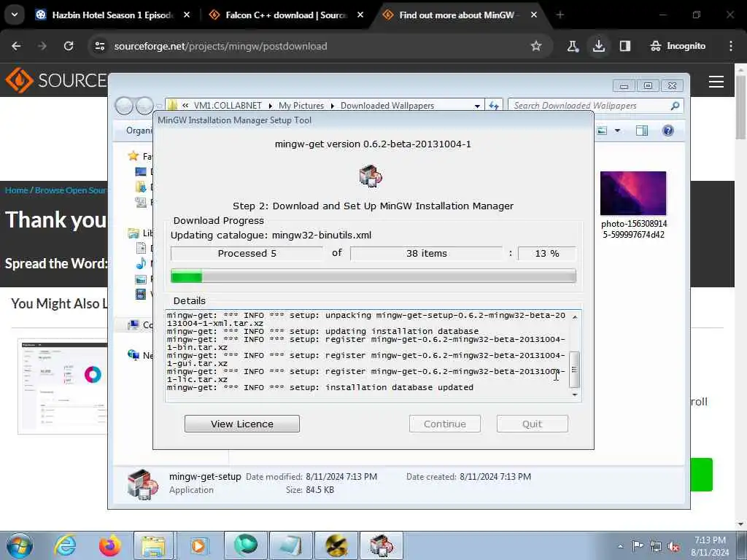Toggle the Explorer preview pane
The width and height of the screenshot is (747, 560).
(642, 131)
